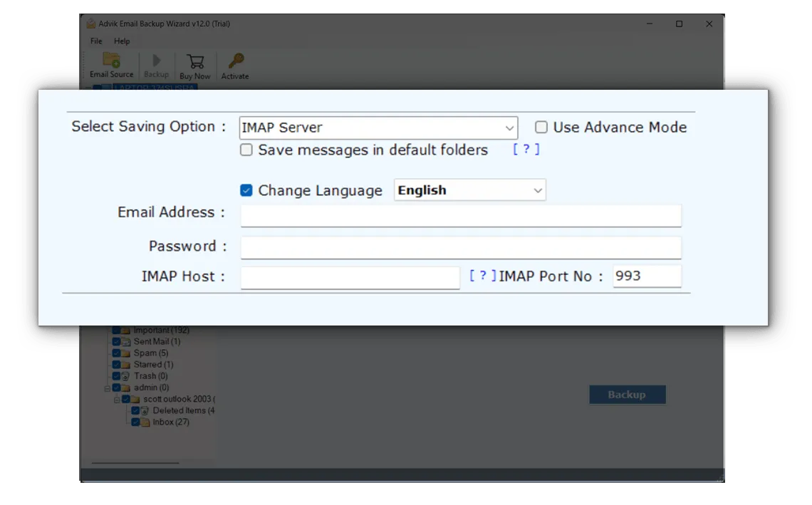Collapse the scott outlook 2003 tree node

tap(116, 399)
